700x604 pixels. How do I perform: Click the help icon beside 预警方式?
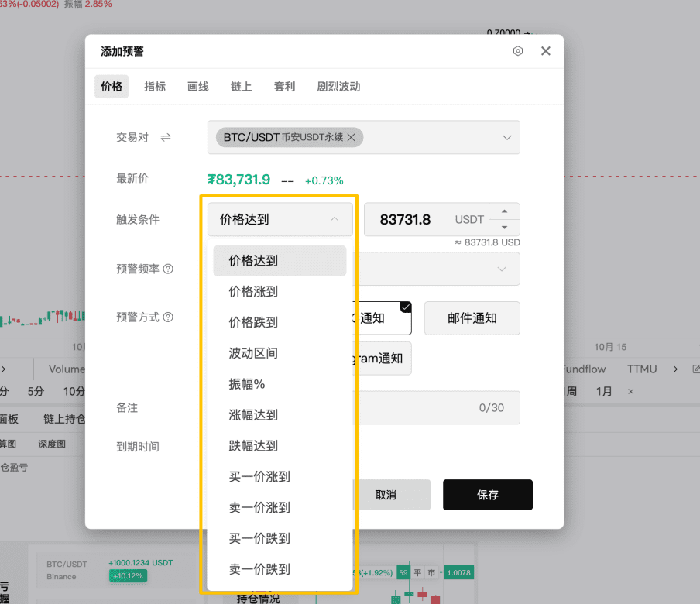click(168, 317)
